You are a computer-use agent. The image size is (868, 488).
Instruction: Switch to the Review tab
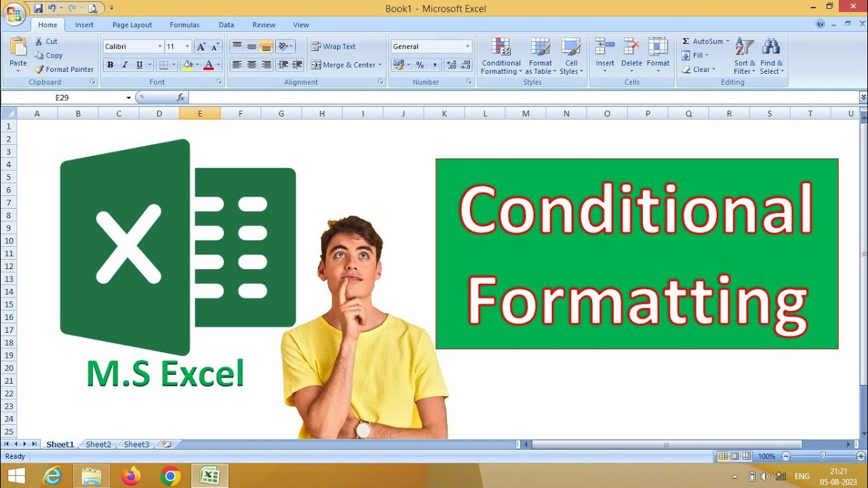[264, 25]
